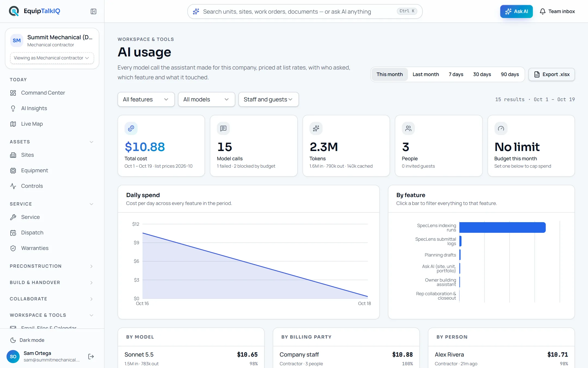Open the All models dropdown
Viewport: 588px width, 368px height.
point(206,99)
